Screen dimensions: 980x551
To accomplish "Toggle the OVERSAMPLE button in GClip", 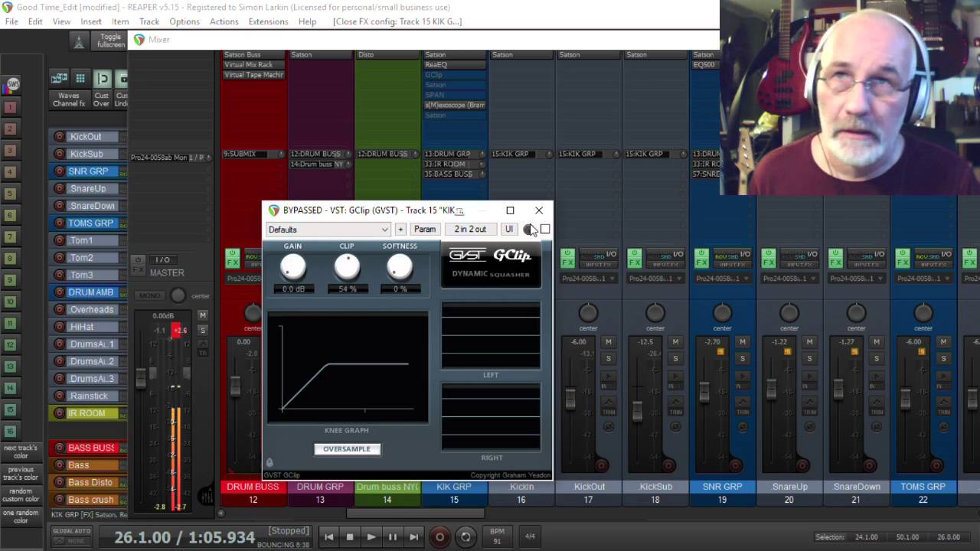I will point(347,449).
